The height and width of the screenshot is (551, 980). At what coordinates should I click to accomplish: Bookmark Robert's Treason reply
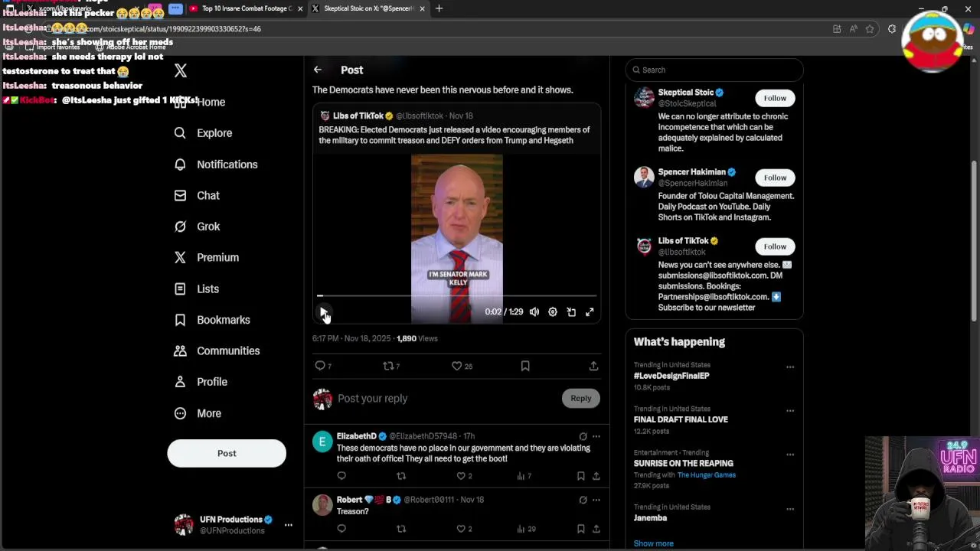[581, 529]
